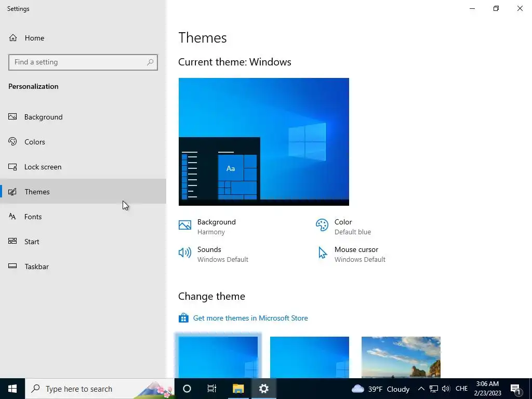
Task: Show hidden tray icons chevron
Action: (421, 389)
